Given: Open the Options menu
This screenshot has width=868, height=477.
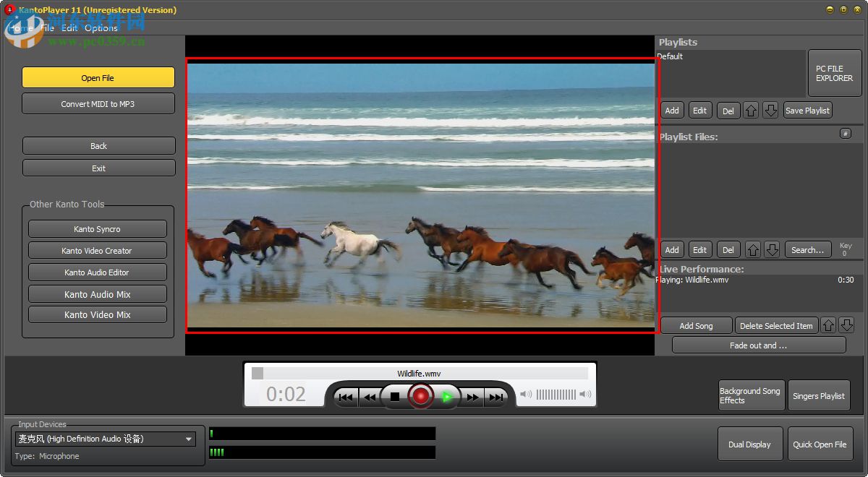Looking at the screenshot, I should (x=101, y=29).
